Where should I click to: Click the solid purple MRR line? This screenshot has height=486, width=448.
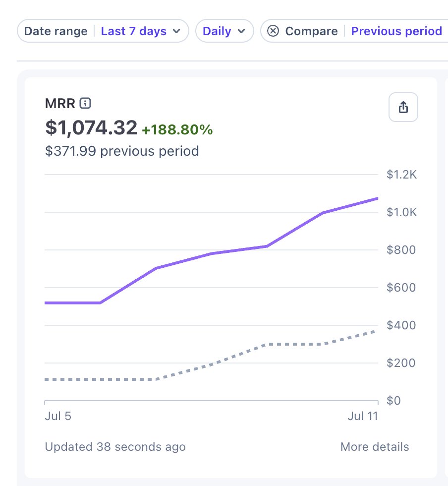click(x=211, y=253)
